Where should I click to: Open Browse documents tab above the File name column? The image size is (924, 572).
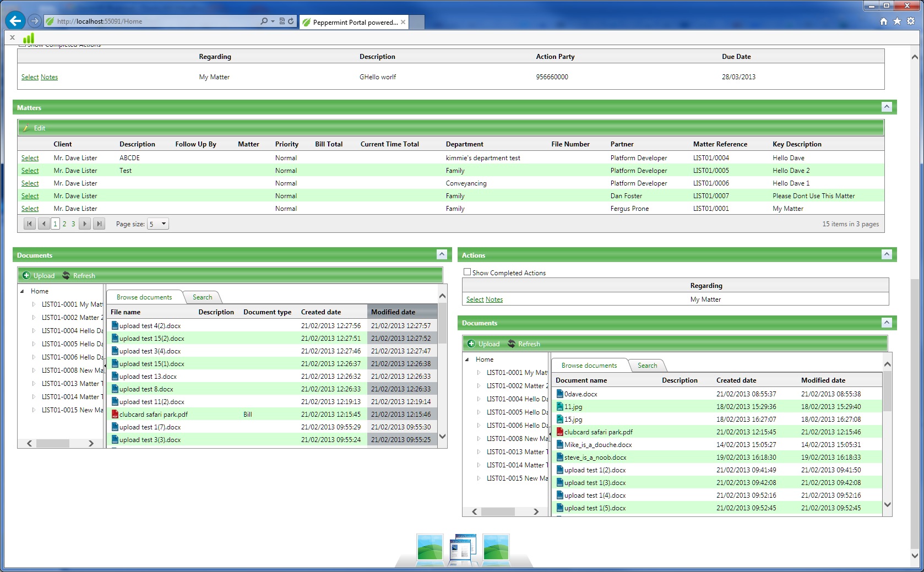point(144,297)
